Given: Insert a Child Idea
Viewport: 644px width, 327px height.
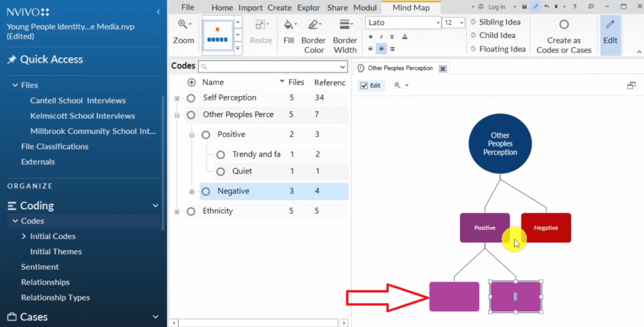Looking at the screenshot, I should tap(497, 35).
